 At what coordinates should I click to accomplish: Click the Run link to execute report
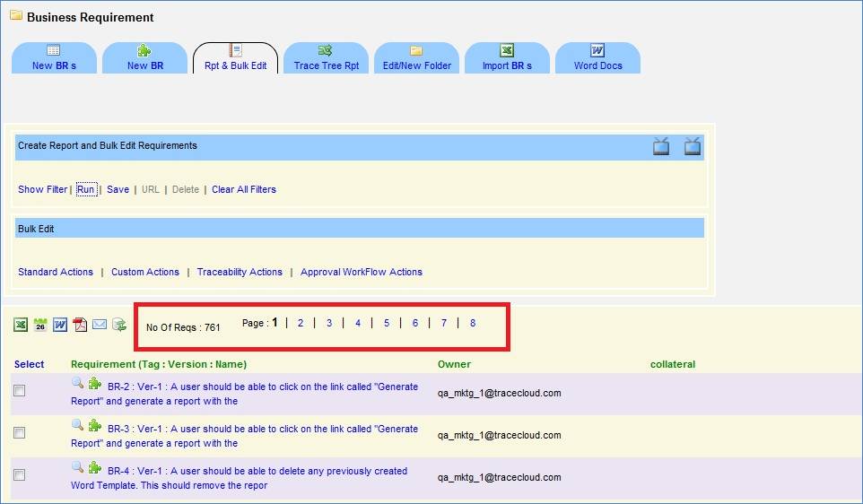85,189
